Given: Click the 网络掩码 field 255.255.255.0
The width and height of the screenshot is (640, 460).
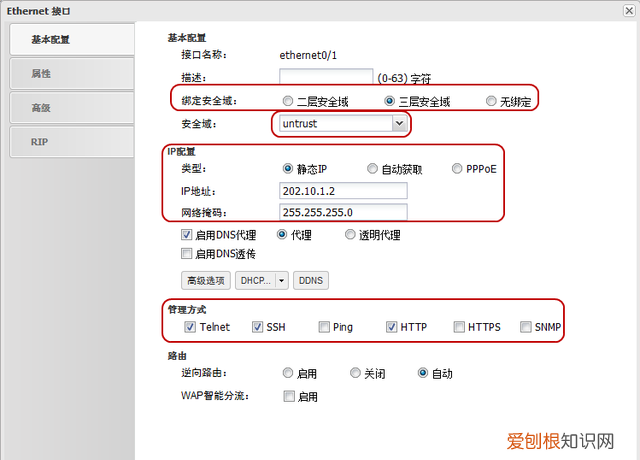Looking at the screenshot, I should [x=343, y=212].
